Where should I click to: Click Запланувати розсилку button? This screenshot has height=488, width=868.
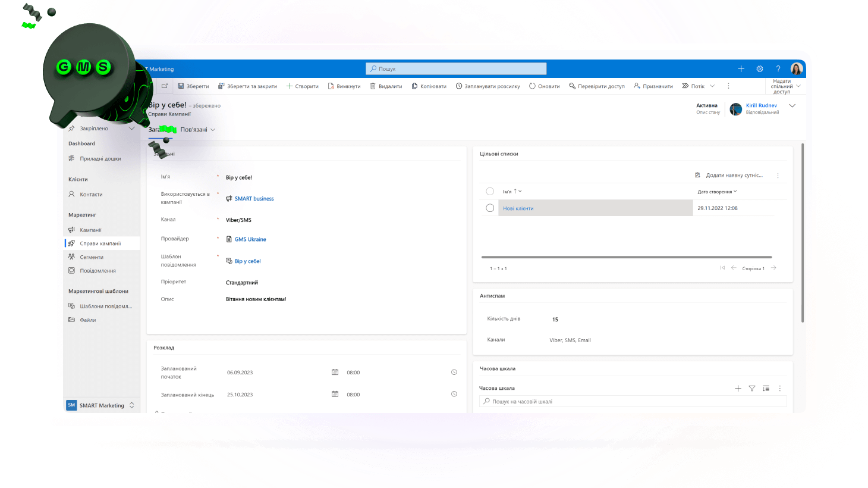488,86
